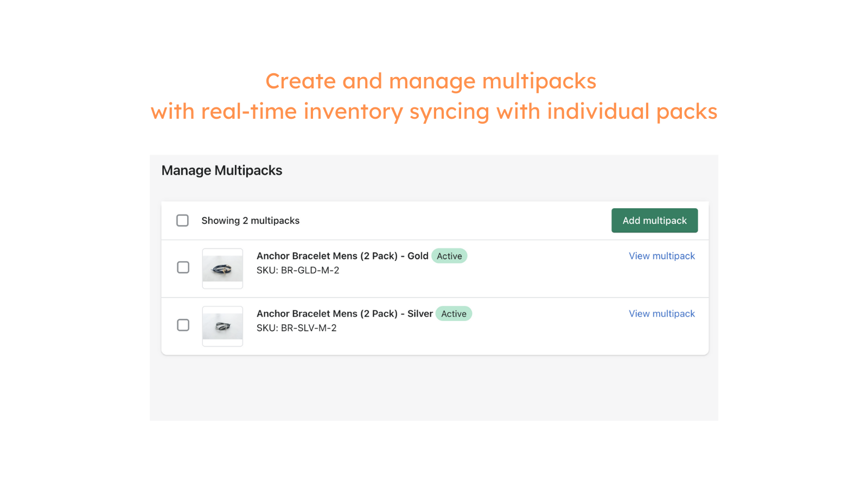Select the Anchor Bracelet Silver row checkbox

tap(183, 325)
